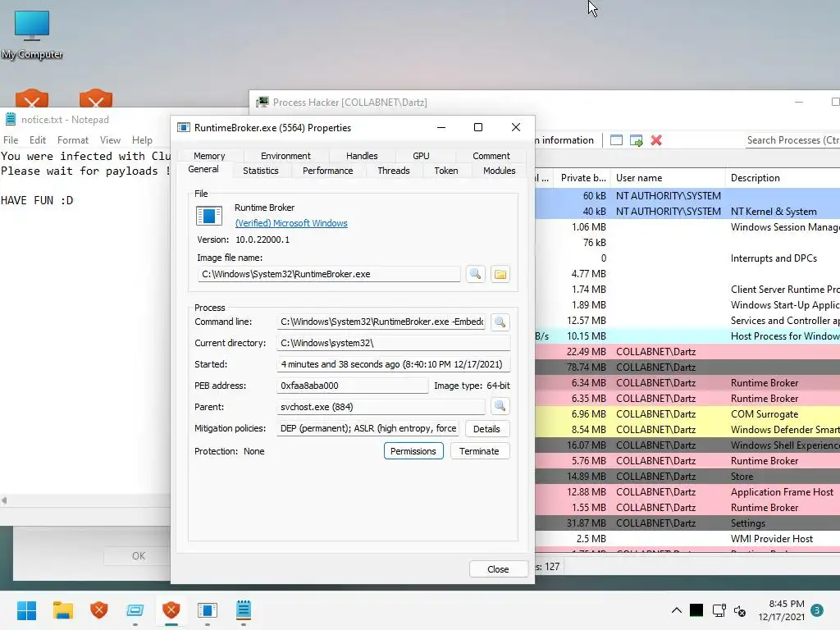Inspect the image file with the magnifier icon

coord(475,274)
